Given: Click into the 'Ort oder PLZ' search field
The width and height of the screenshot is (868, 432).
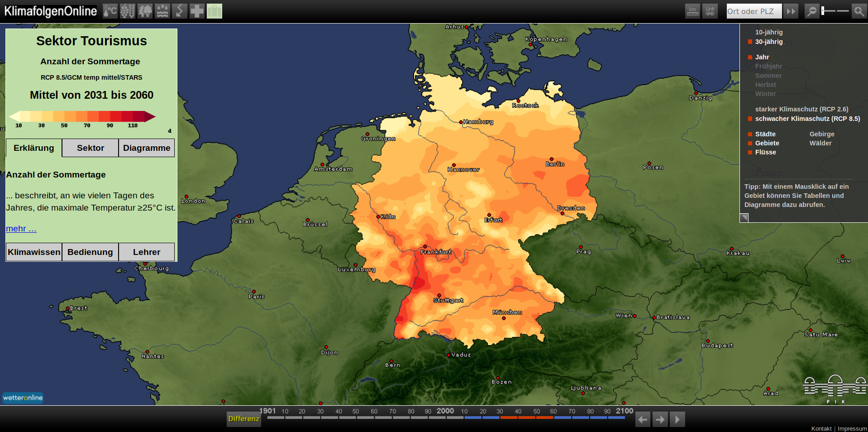Looking at the screenshot, I should [x=754, y=11].
